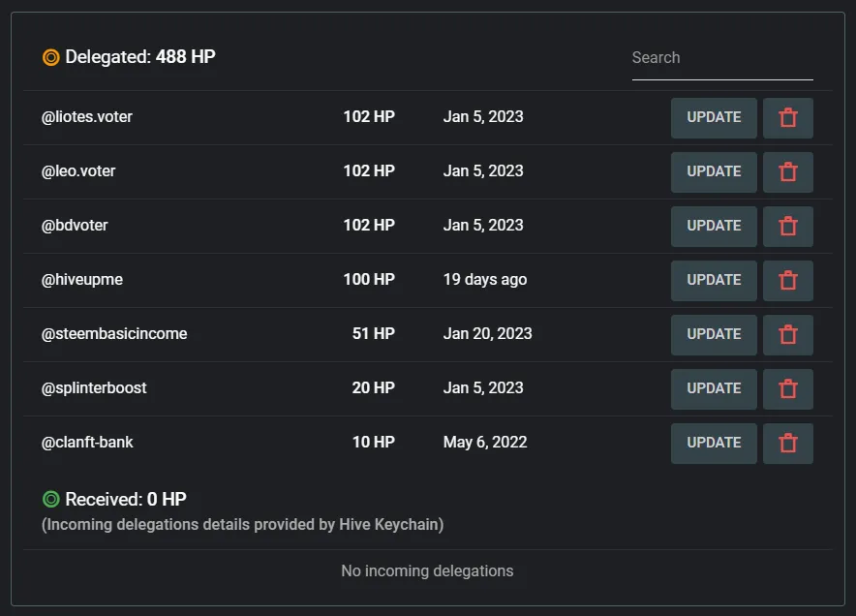This screenshot has height=616, width=856.
Task: Focus the Search delegations field
Action: coord(721,58)
